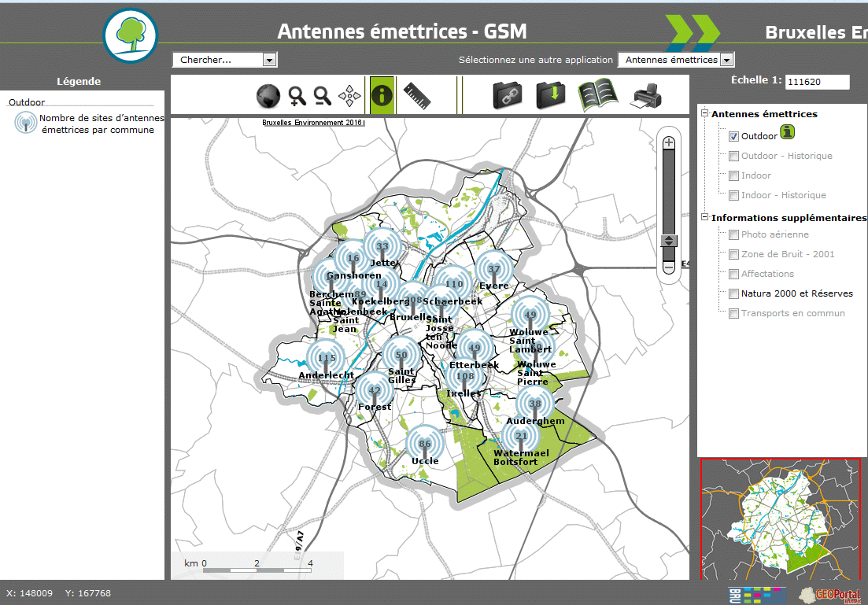Click the Antennes émettrices layer group label
Screen dimensions: 868x605
[764, 114]
